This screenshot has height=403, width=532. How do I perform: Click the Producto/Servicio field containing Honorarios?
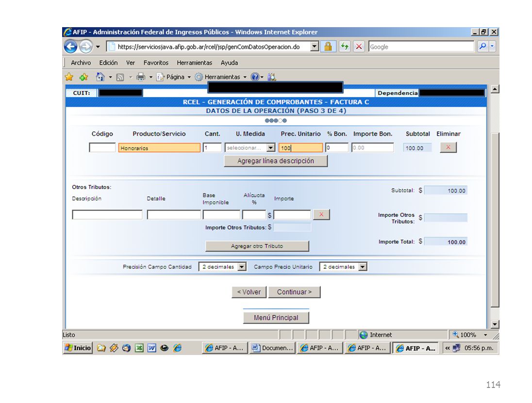(x=159, y=148)
